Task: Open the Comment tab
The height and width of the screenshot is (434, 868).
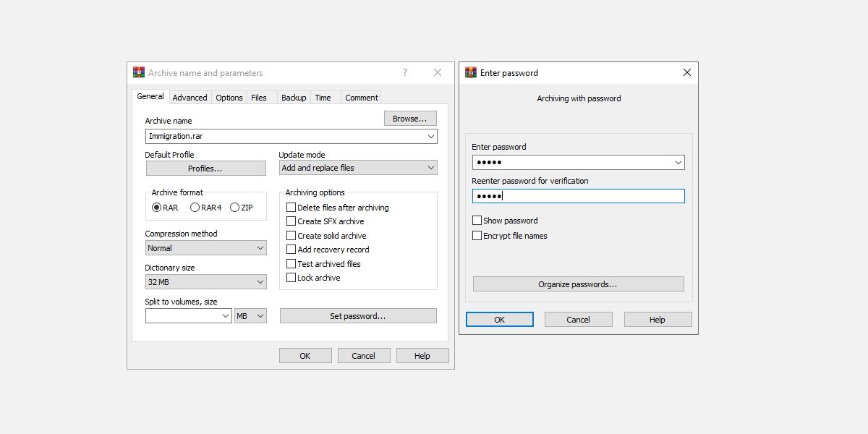Action: point(360,97)
